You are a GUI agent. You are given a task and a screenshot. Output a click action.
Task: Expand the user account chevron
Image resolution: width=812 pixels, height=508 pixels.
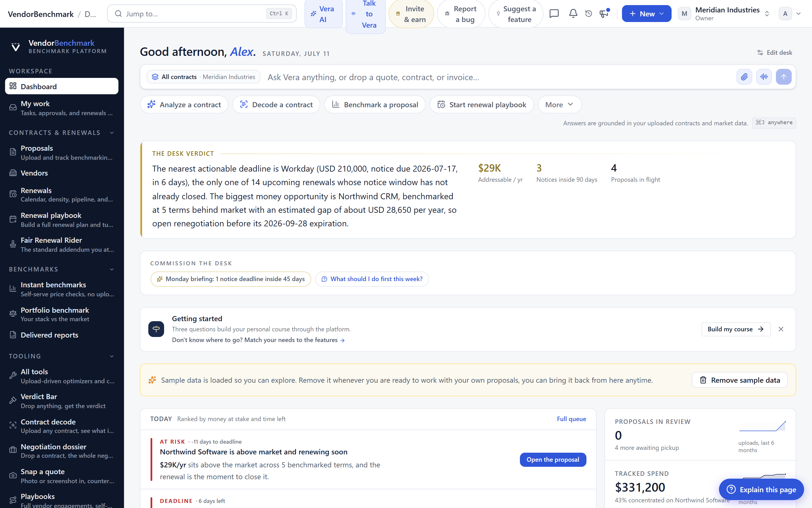[798, 14]
